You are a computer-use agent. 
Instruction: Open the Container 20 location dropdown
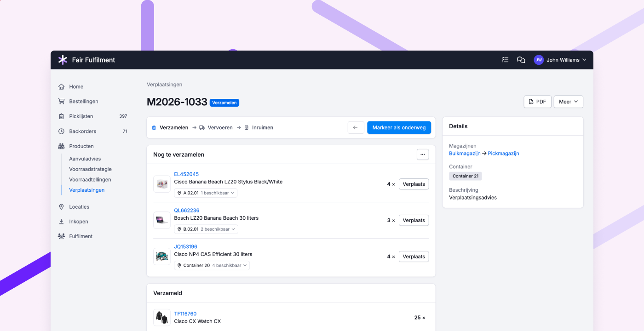point(212,265)
